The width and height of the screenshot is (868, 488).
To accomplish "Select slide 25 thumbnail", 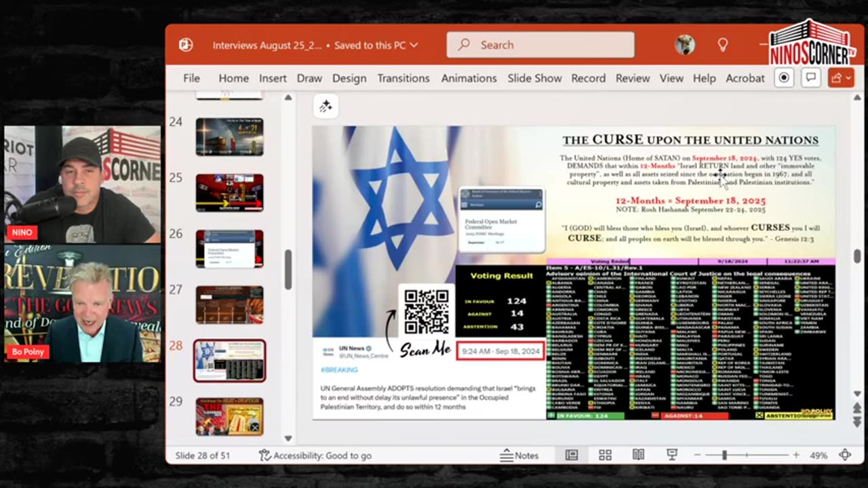I will [x=229, y=192].
